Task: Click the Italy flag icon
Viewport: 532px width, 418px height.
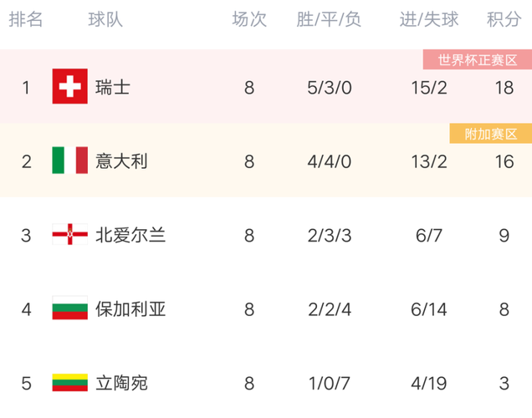Action: coord(70,160)
